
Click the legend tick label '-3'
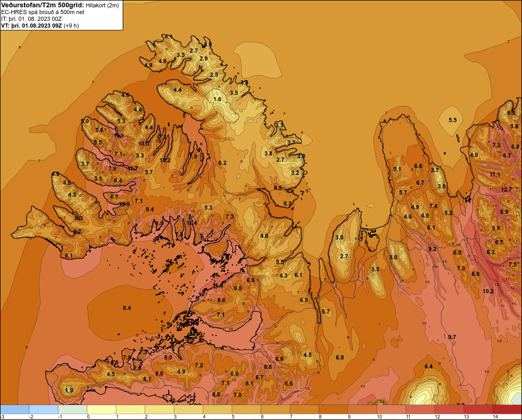(3, 417)
